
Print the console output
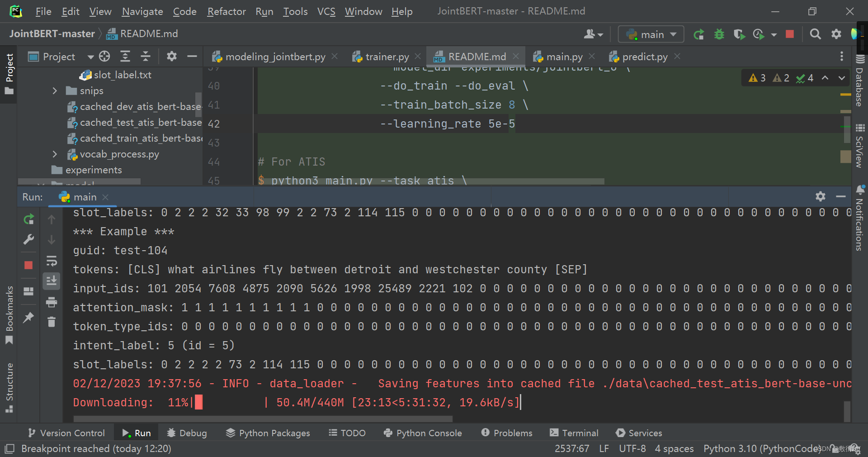coord(52,302)
